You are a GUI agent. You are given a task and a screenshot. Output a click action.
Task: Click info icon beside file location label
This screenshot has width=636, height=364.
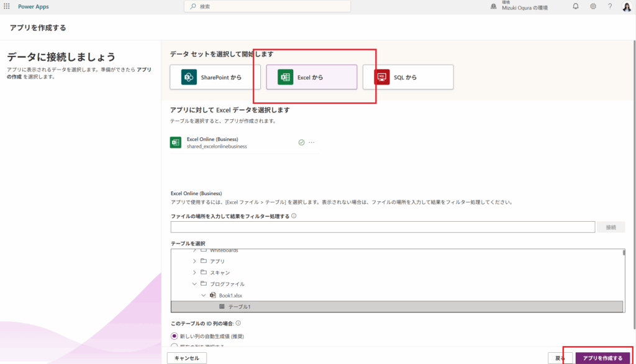pyautogui.click(x=294, y=216)
